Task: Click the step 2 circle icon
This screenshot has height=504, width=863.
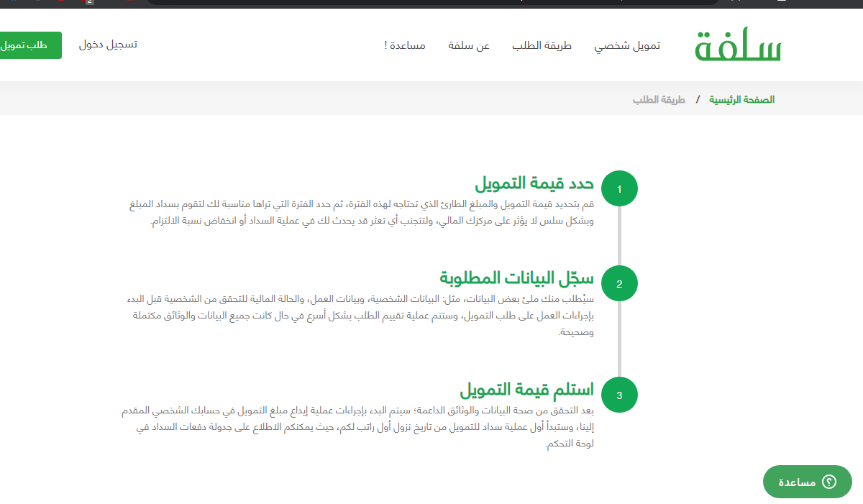Action: tap(619, 284)
